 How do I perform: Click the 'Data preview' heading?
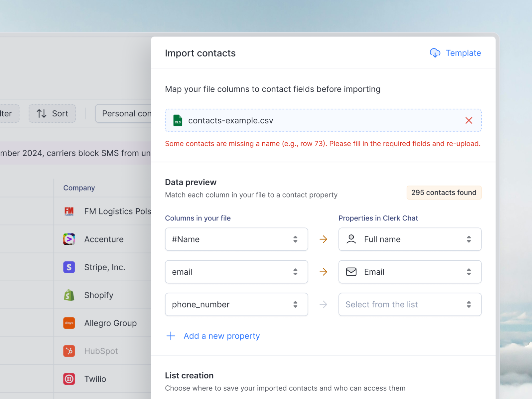pos(191,182)
